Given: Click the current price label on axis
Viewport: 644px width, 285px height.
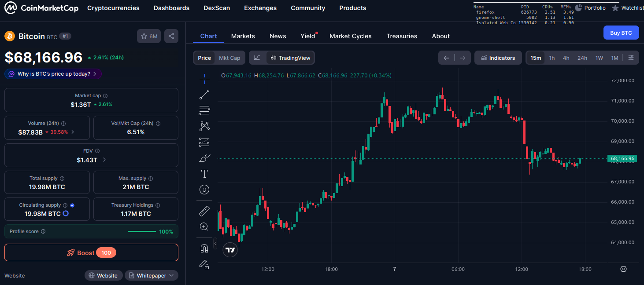Looking at the screenshot, I should 622,158.
